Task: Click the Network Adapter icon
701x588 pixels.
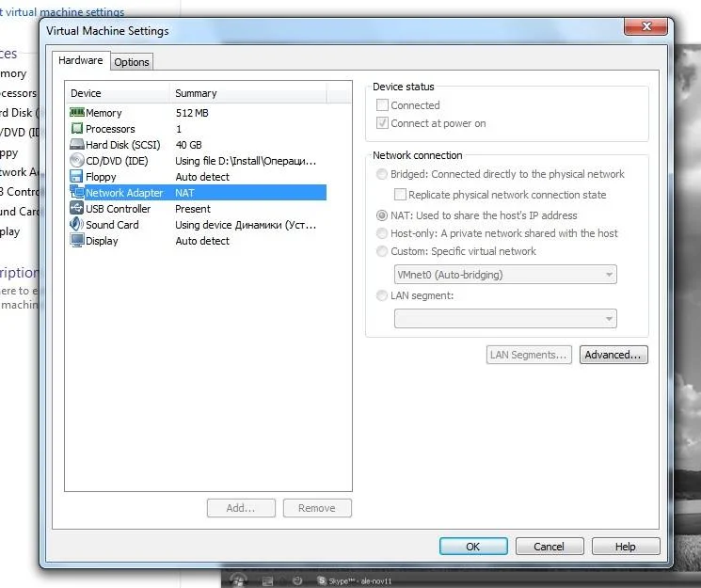Action: point(77,192)
